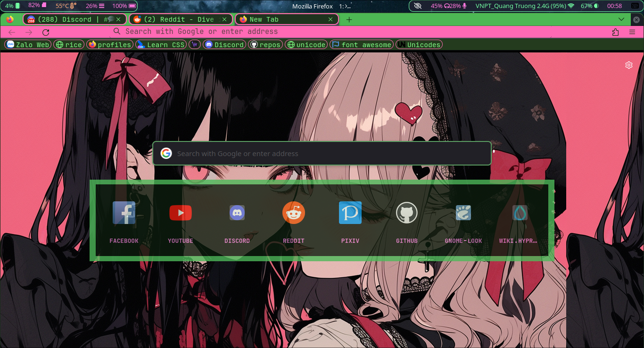Click the back navigation arrow
The height and width of the screenshot is (348, 644).
point(12,32)
